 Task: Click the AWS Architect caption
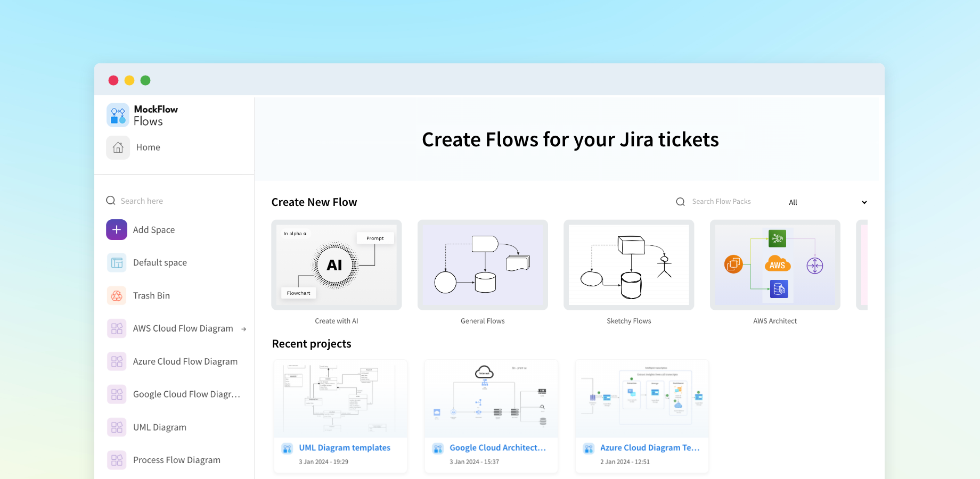point(775,321)
